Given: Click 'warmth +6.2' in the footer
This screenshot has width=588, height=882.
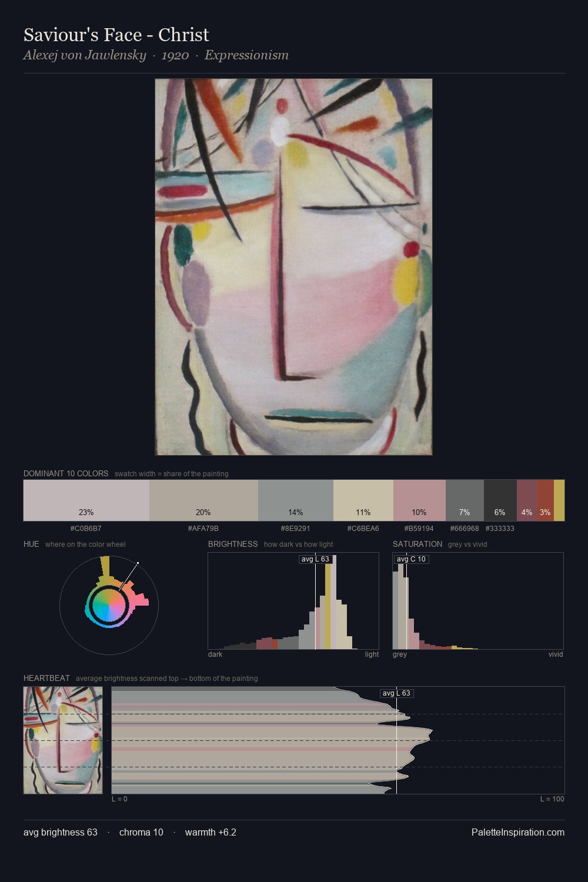Looking at the screenshot, I should 211,832.
